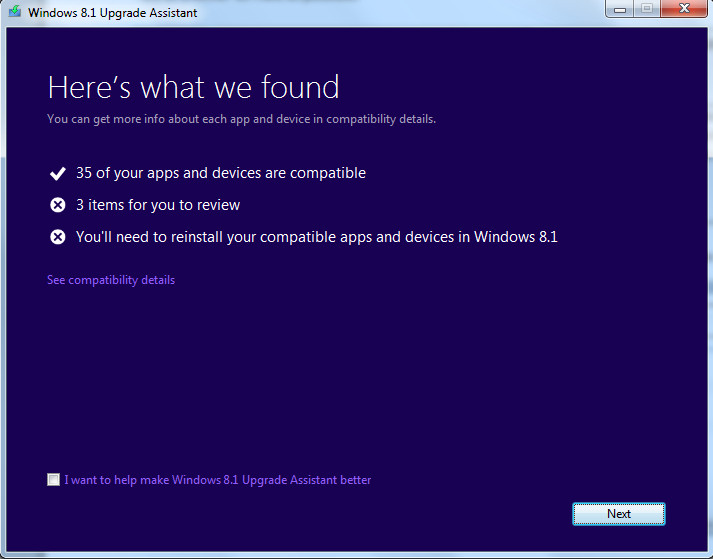Click the Next button
713x559 pixels.
(618, 514)
